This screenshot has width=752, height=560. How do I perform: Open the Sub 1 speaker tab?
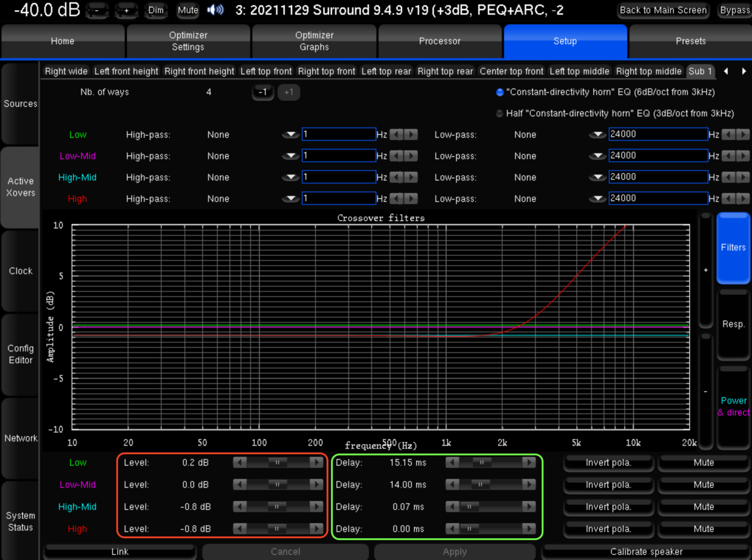pyautogui.click(x=700, y=72)
